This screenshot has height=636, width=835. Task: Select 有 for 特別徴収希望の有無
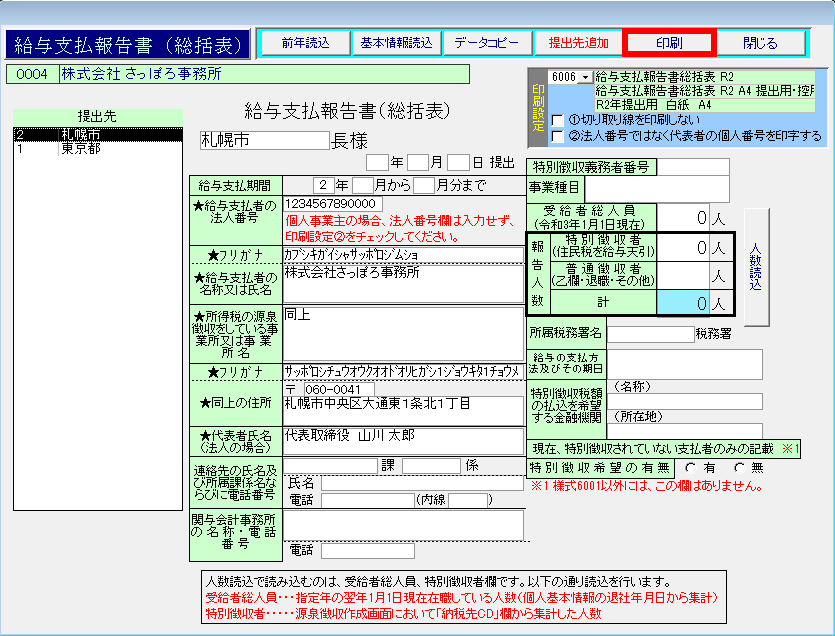point(690,467)
